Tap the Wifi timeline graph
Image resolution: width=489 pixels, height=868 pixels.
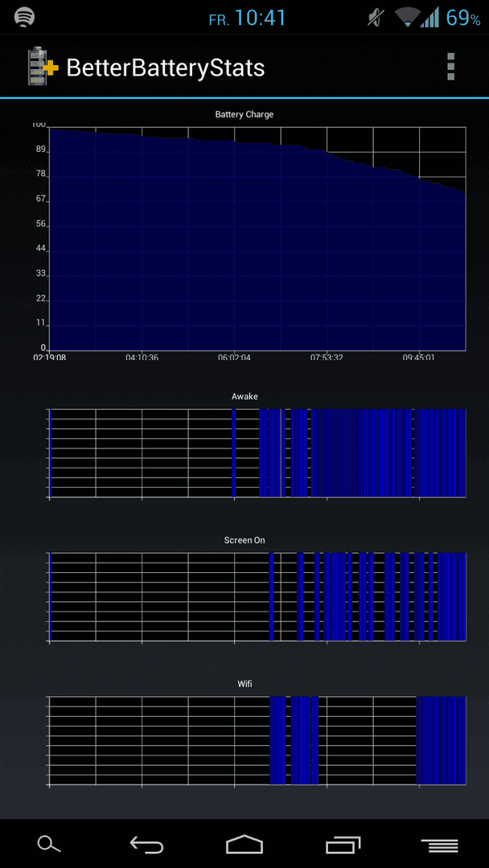coord(257,741)
